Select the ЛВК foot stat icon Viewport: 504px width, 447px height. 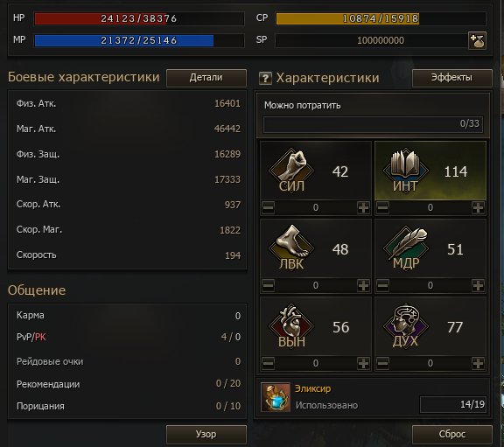click(291, 248)
